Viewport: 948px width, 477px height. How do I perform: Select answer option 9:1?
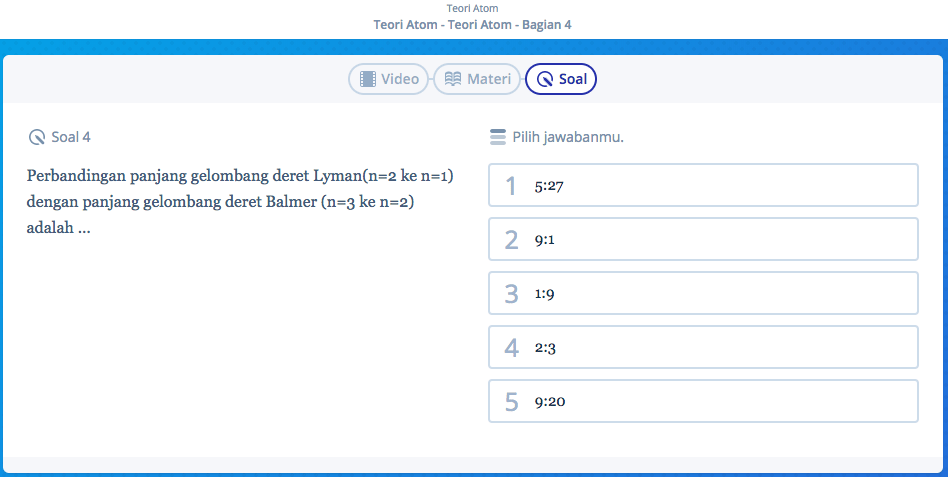click(702, 240)
